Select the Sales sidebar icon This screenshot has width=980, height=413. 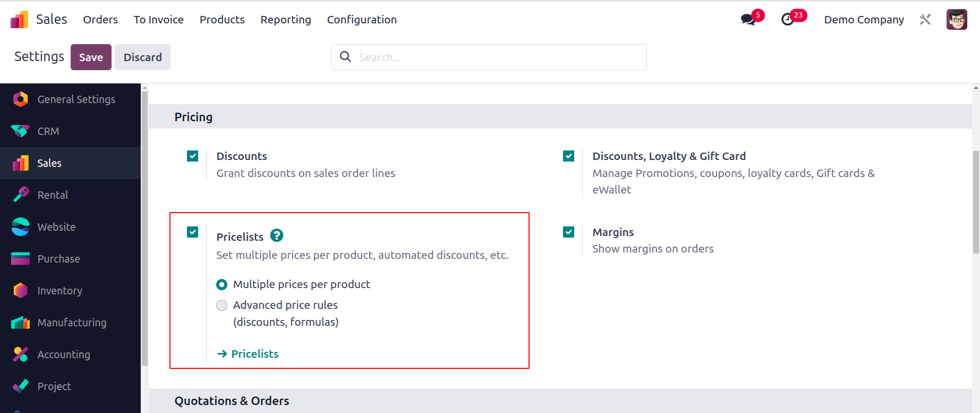20,163
